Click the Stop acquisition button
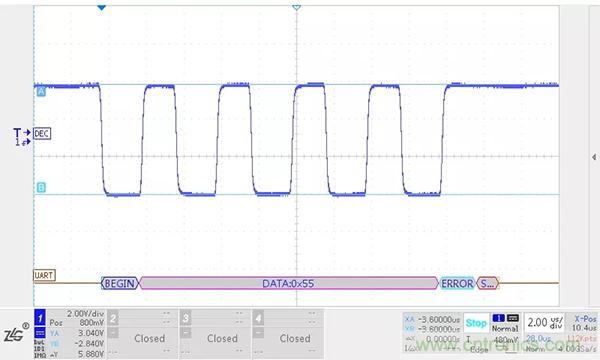600x360 pixels. [476, 323]
